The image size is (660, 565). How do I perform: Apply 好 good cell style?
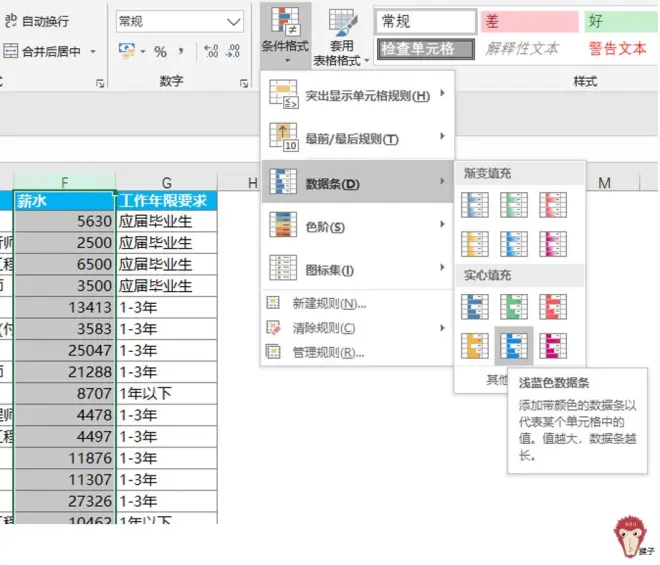point(621,21)
